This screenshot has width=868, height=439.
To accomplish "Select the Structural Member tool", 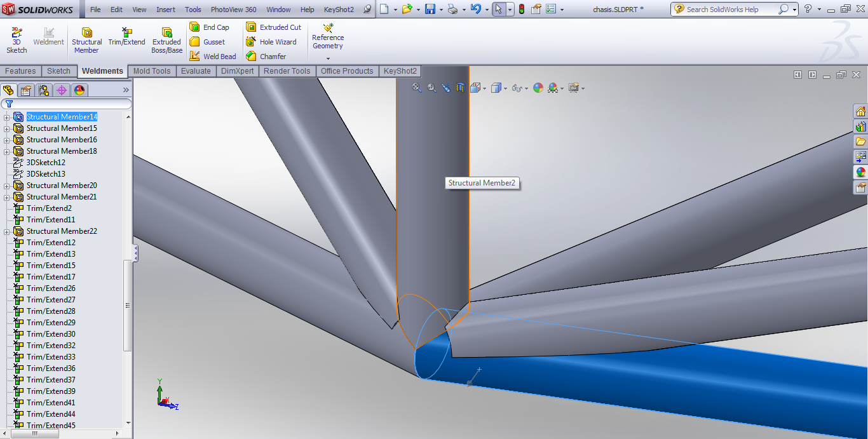I will (x=86, y=41).
